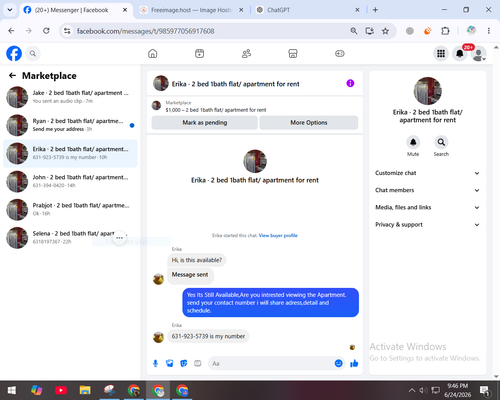Click the '631-923-5739 is my number' message

(208, 336)
